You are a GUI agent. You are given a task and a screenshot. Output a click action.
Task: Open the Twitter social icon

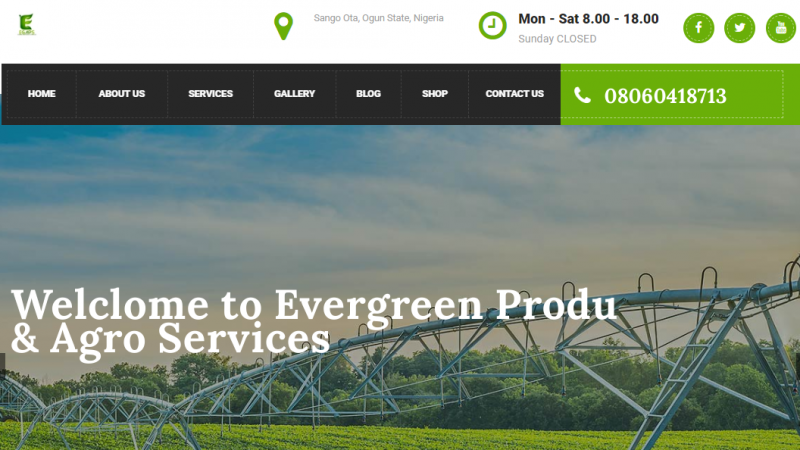click(739, 28)
